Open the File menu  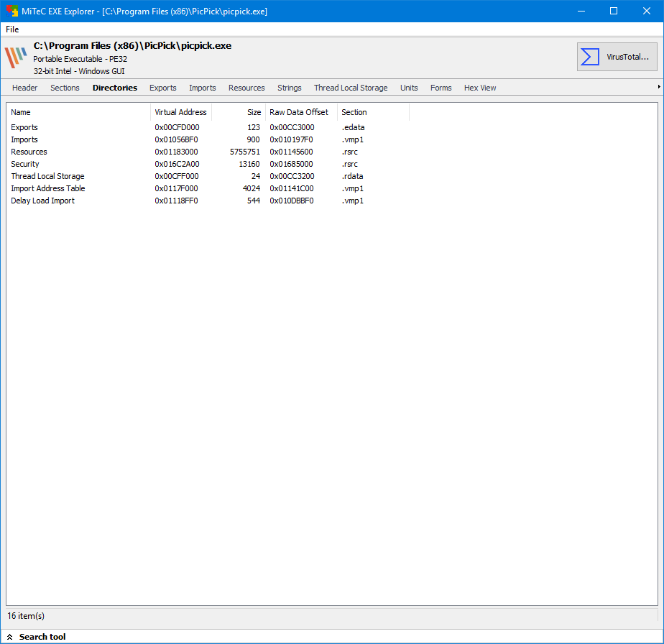coord(12,29)
